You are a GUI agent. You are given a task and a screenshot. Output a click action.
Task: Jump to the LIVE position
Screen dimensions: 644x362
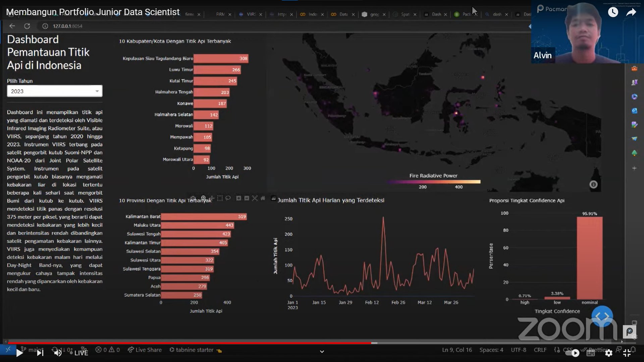pos(79,353)
